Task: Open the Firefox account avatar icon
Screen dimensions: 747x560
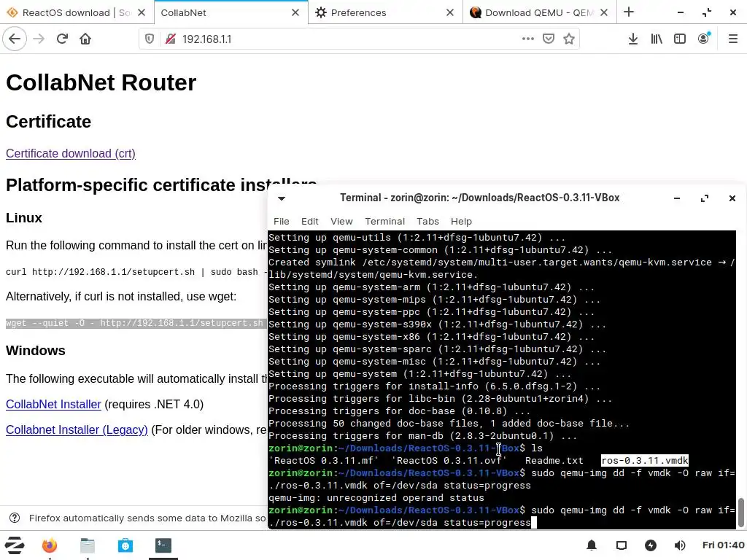Action: click(704, 39)
